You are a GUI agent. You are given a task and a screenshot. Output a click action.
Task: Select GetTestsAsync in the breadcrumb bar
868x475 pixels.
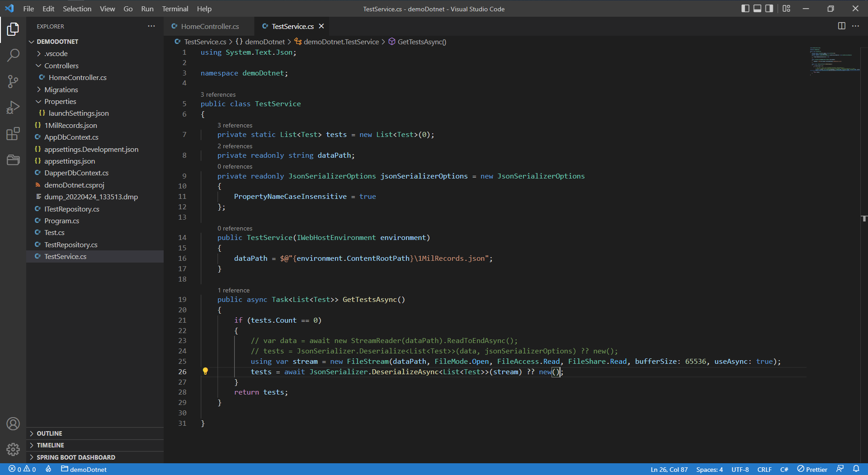pos(421,42)
